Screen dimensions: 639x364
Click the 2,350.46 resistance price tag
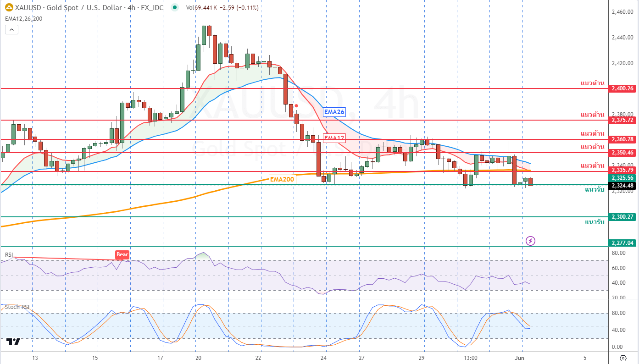[623, 153]
